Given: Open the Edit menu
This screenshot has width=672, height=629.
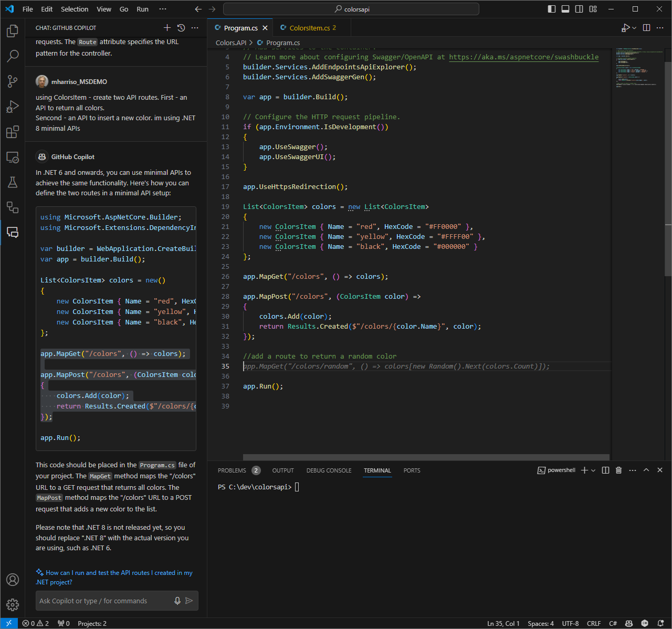Looking at the screenshot, I should [47, 9].
